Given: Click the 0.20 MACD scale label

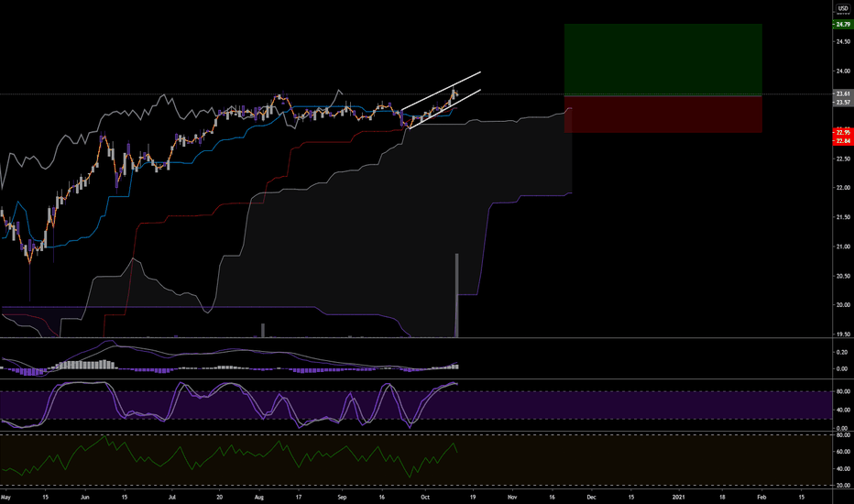Looking at the screenshot, I should pos(842,353).
